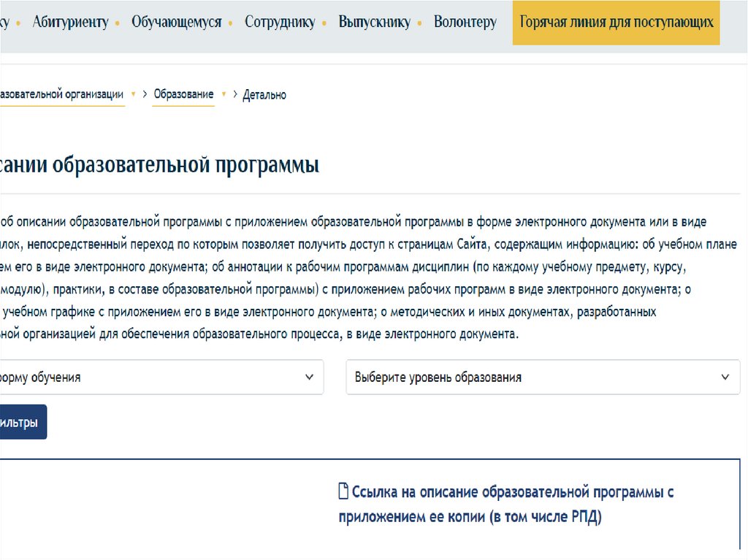Expand the yellow triangle after the 'организации' breadcrumb

point(133,94)
